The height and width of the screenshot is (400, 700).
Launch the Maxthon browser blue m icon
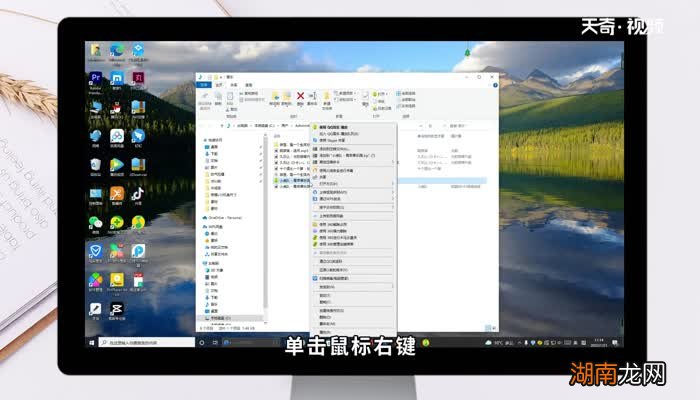[x=117, y=79]
